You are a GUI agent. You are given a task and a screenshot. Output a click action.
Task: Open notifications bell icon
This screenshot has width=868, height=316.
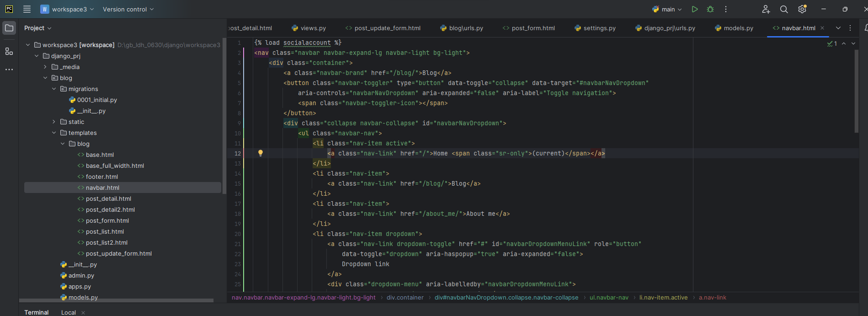866,28
